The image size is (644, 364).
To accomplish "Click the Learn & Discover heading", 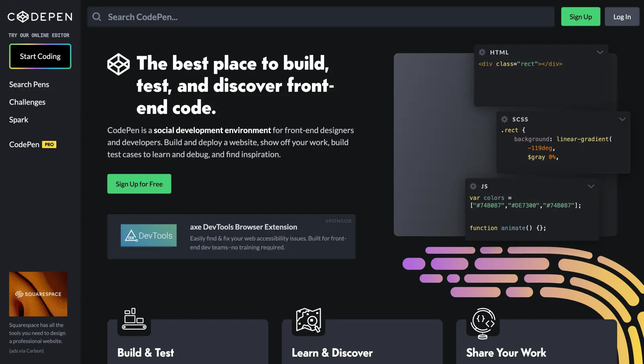I will (332, 353).
